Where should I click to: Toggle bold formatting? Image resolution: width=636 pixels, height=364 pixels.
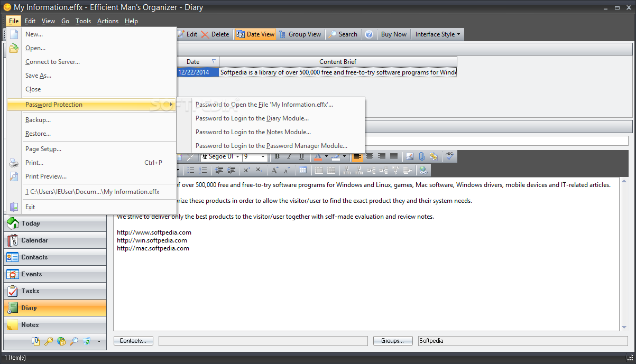click(x=277, y=156)
